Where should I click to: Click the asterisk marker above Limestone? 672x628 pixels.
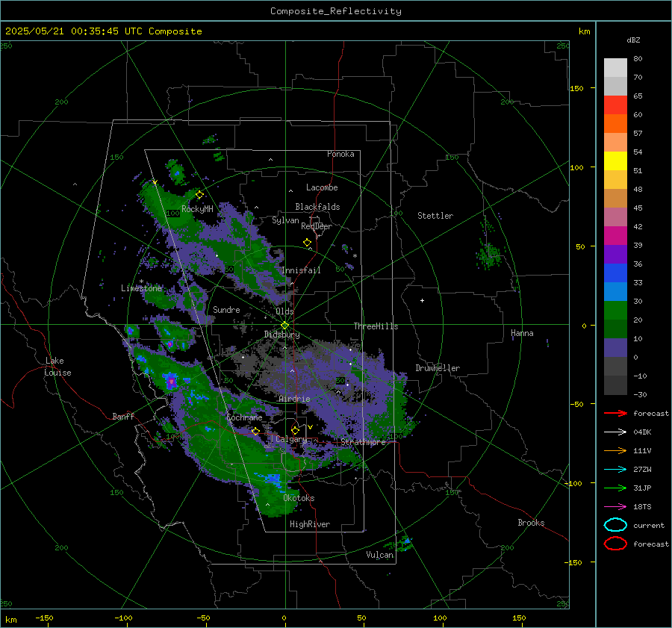(x=141, y=282)
